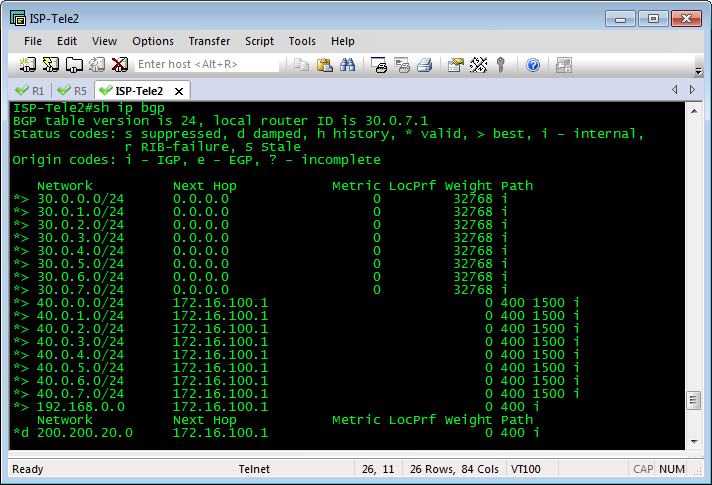
Task: Click the Reconnect toolbar icon
Action: [97, 65]
